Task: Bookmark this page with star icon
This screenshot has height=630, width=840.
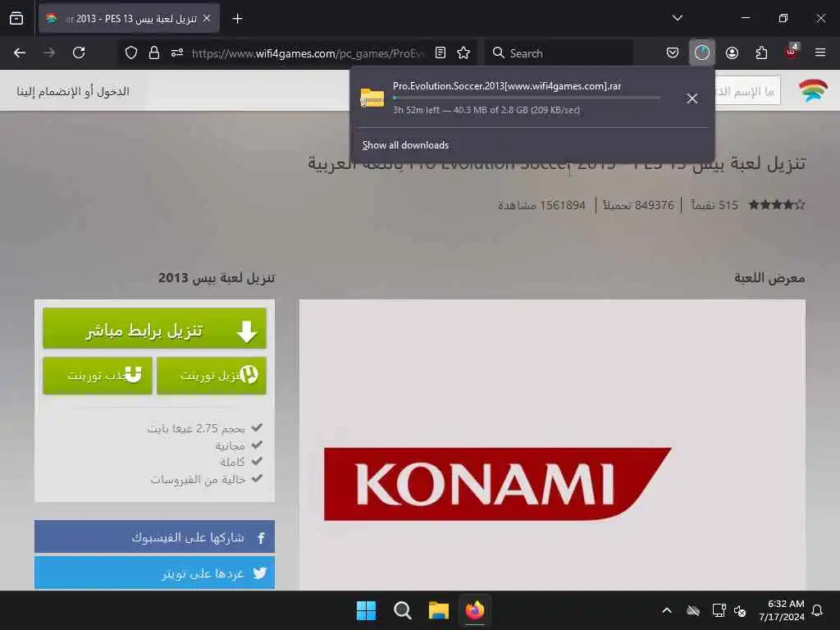Action: [463, 52]
